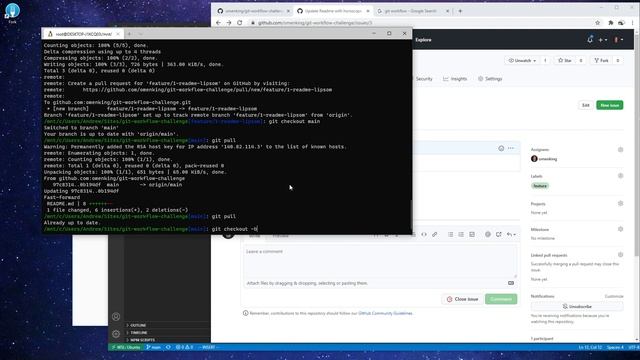640x360 pixels.
Task: Click Chrome's back navigation arrow
Action: click(x=218, y=23)
